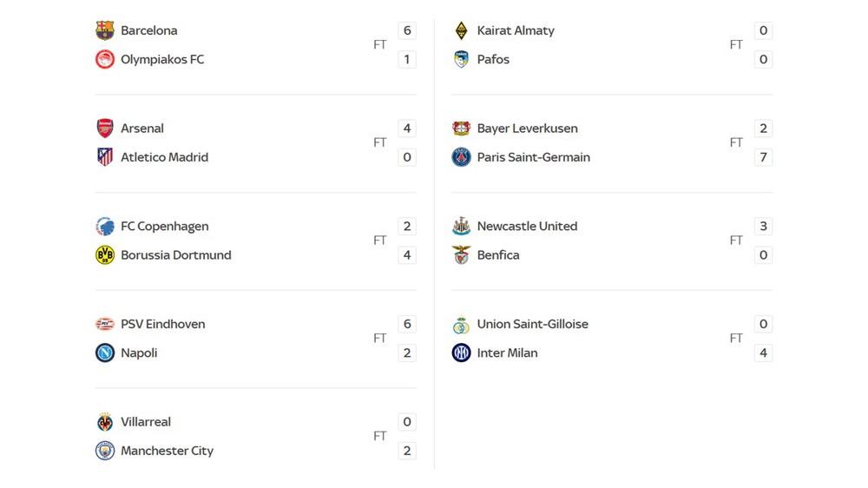Open the Atletico Madrid team link

[x=164, y=157]
